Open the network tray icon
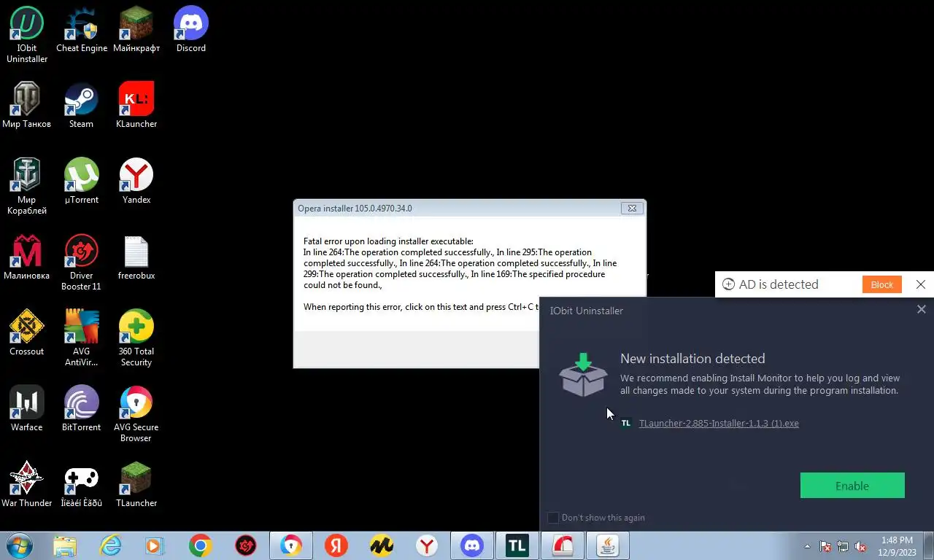 click(843, 546)
